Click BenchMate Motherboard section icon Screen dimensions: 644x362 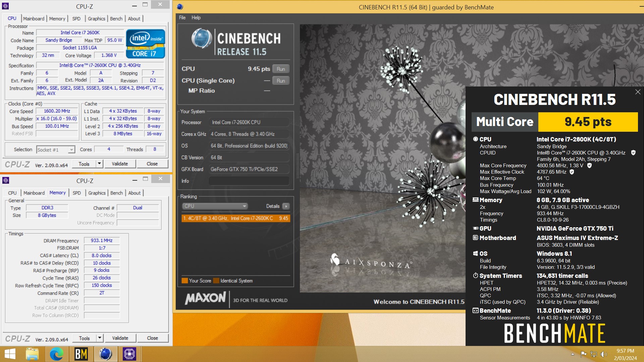click(x=476, y=238)
